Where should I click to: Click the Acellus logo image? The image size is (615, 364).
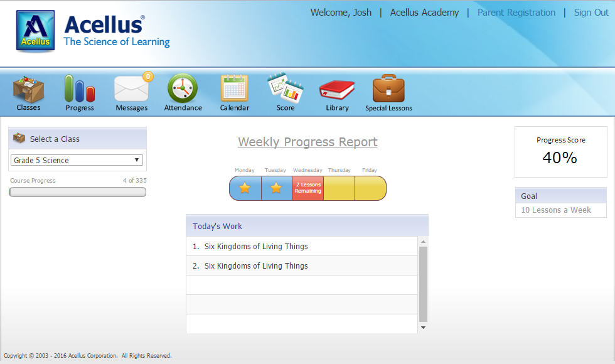[x=35, y=31]
